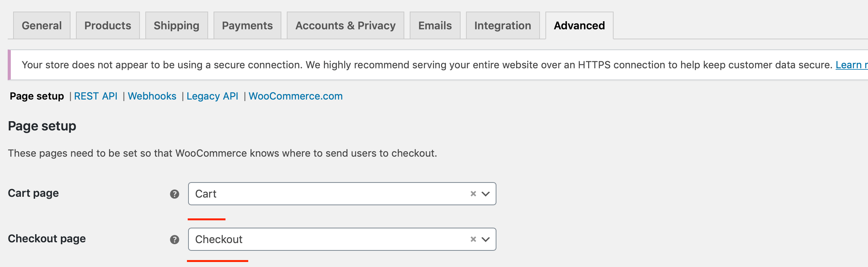The height and width of the screenshot is (267, 868).
Task: Clear the Cart page selection
Action: [x=473, y=194]
